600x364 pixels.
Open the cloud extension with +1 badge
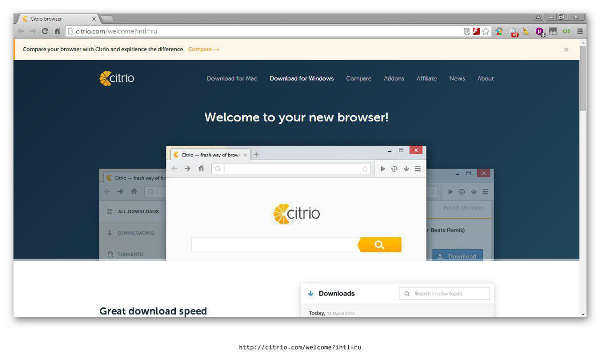(514, 32)
